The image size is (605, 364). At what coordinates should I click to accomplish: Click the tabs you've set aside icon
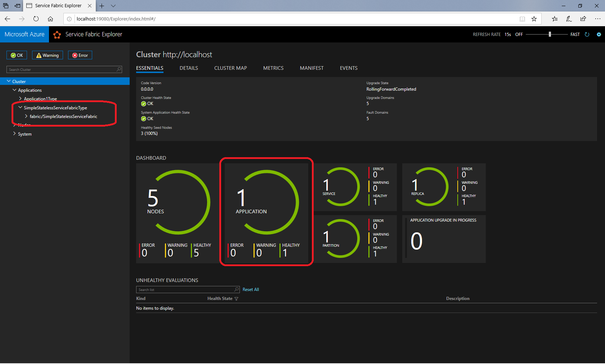coord(6,6)
